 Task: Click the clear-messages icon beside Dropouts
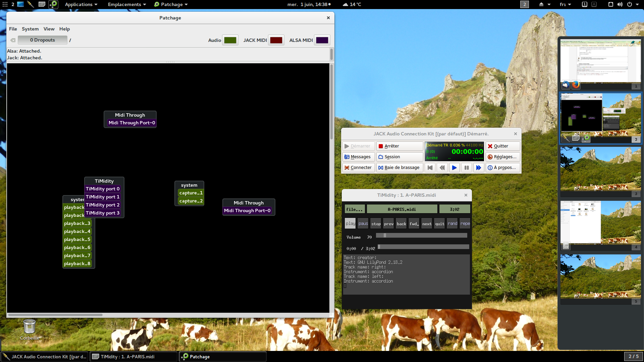point(13,40)
